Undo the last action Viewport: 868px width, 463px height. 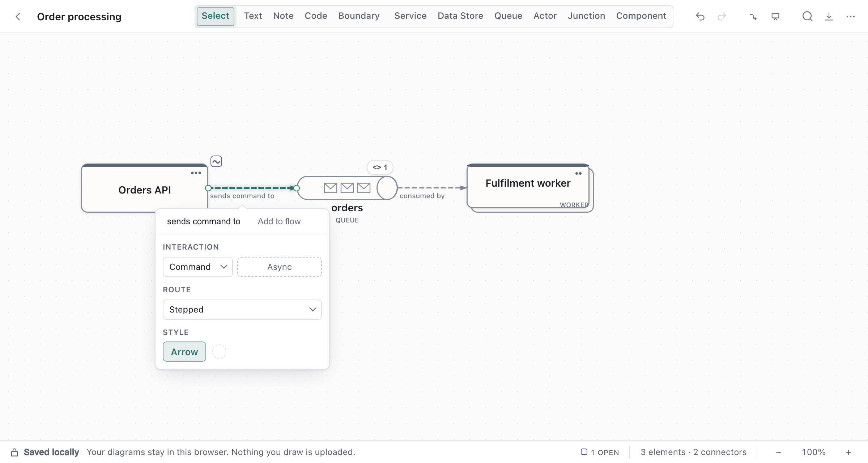[x=700, y=17]
